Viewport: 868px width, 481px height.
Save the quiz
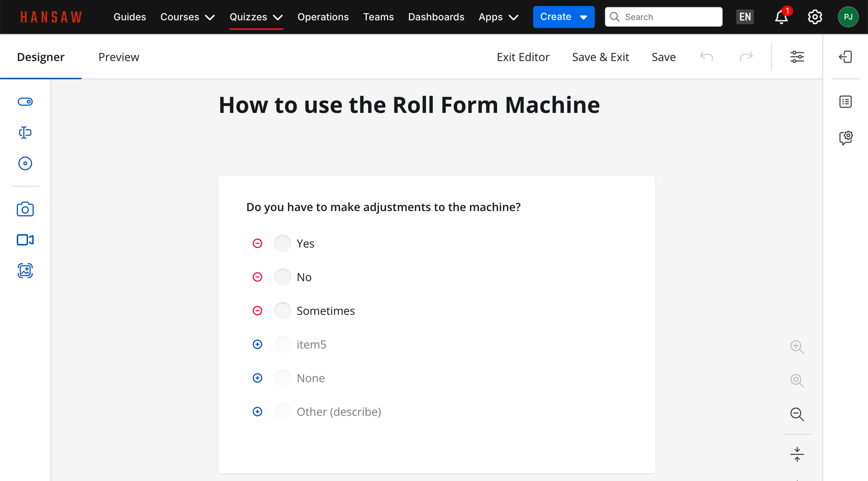coord(663,57)
